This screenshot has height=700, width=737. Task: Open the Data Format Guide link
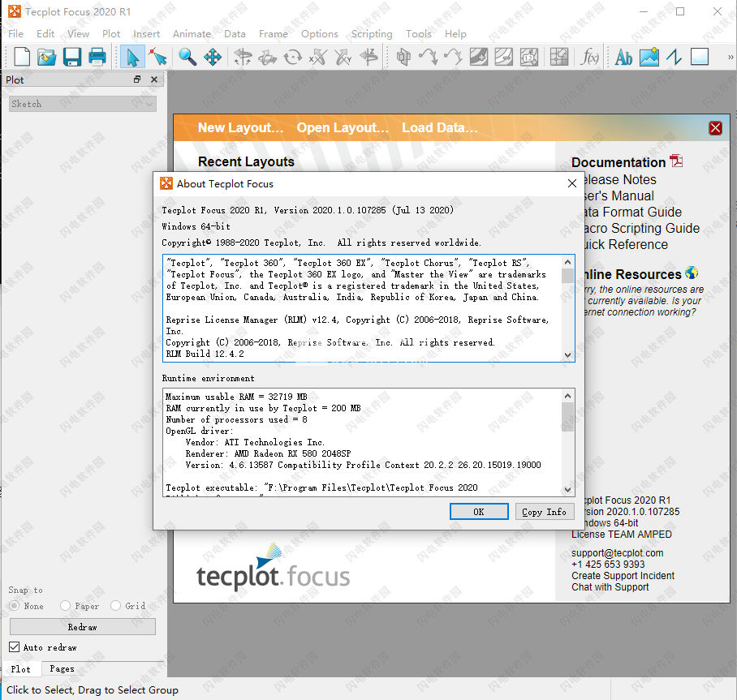pyautogui.click(x=632, y=212)
